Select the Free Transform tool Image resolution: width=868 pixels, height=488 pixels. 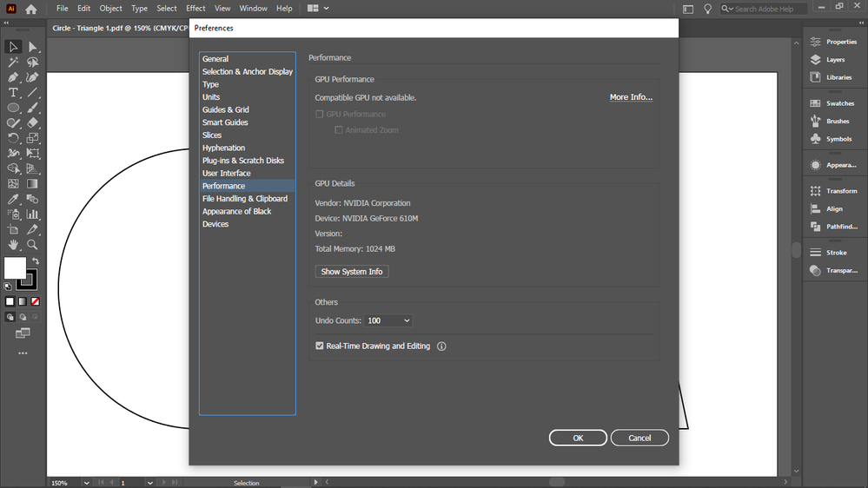[33, 154]
